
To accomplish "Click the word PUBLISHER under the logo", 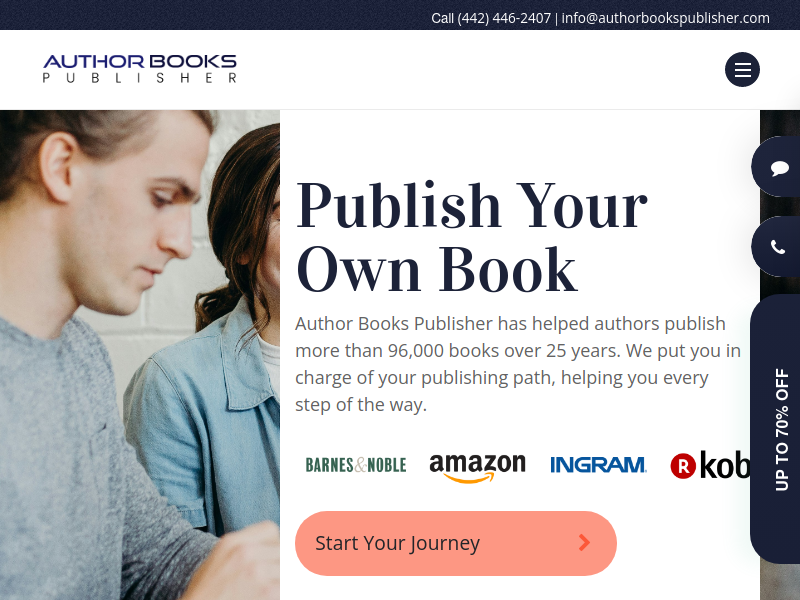I will [x=140, y=78].
